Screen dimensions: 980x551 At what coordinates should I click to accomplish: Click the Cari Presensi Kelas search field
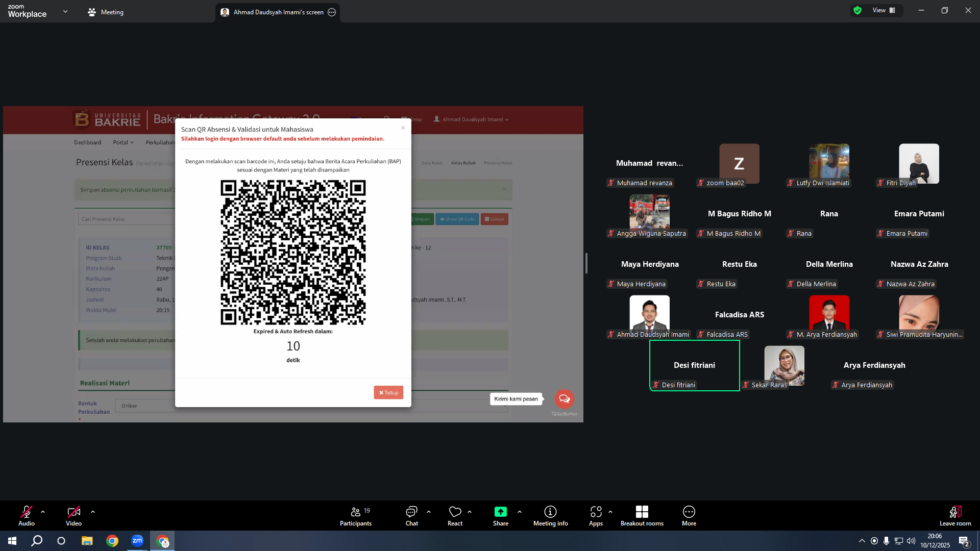click(128, 219)
